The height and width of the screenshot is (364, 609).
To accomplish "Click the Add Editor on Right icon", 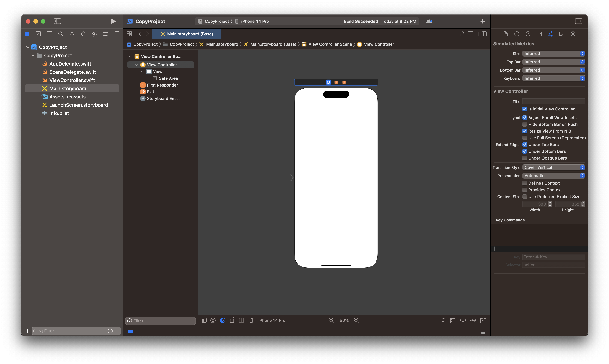I will (484, 34).
